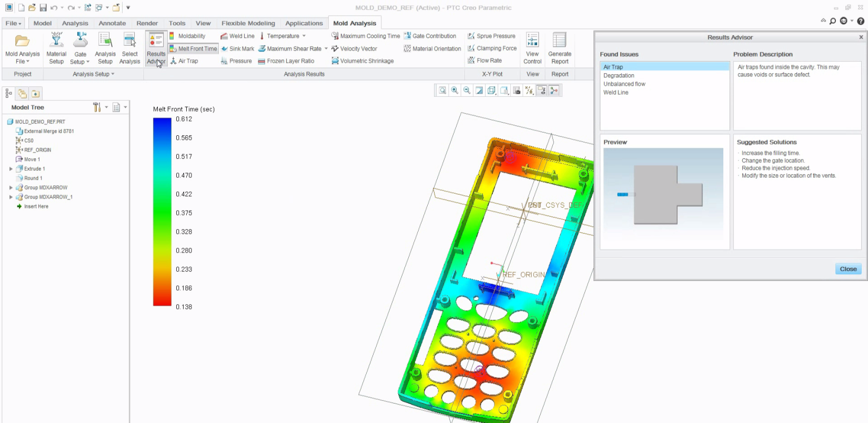This screenshot has width=868, height=423.
Task: Open the Results Advisor ribbon button
Action: click(156, 48)
